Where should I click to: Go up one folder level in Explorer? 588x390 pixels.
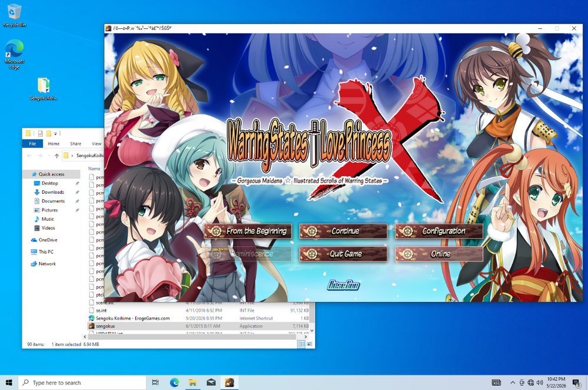tap(56, 156)
